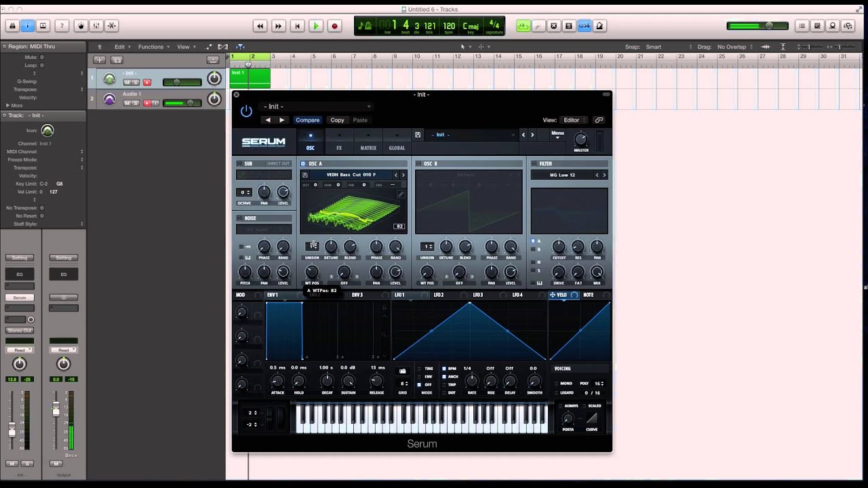Open the Library button in Logic toolbar

point(12,26)
